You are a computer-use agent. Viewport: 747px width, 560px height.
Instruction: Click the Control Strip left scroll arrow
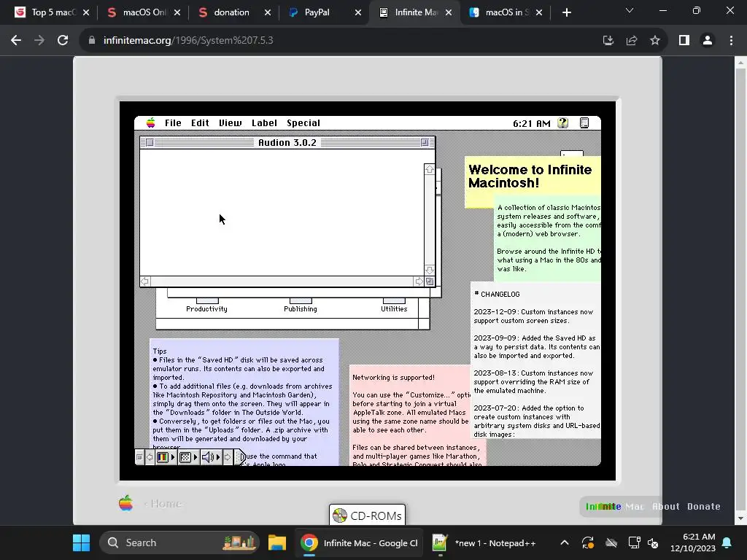150,457
